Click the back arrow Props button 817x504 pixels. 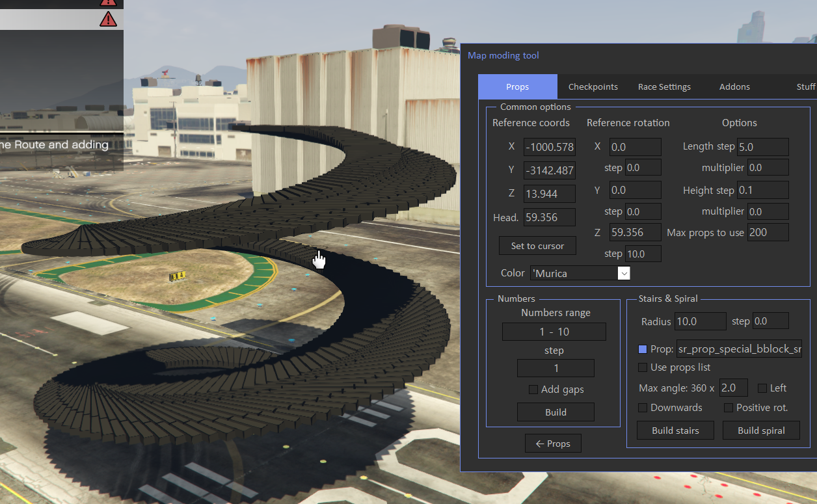(x=553, y=444)
